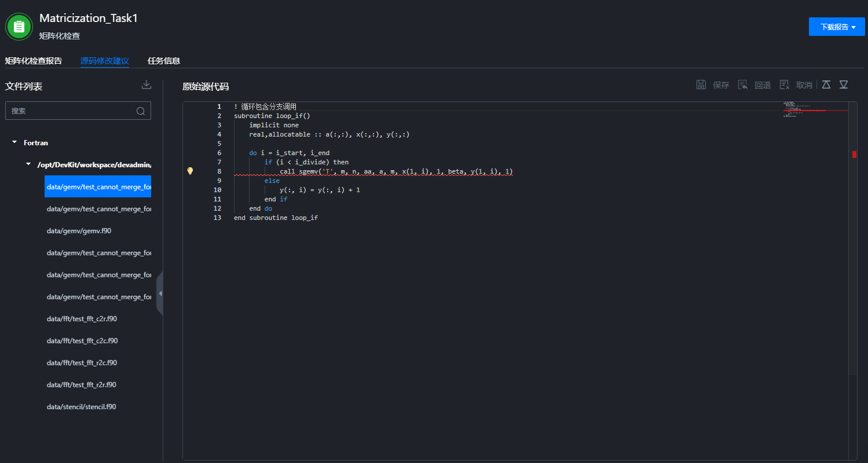Viewport: 868px width, 463px height.
Task: Jump to next suggestion with down-triangle icon
Action: [x=844, y=84]
